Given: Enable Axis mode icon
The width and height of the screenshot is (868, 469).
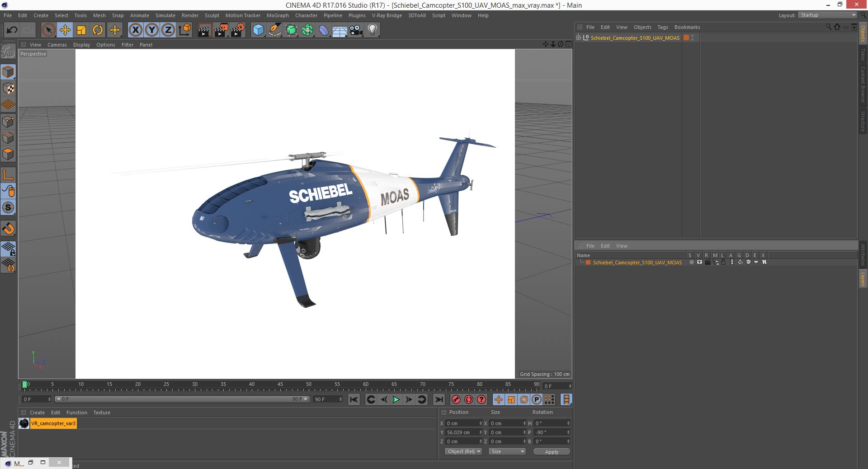Looking at the screenshot, I should pos(8,175).
